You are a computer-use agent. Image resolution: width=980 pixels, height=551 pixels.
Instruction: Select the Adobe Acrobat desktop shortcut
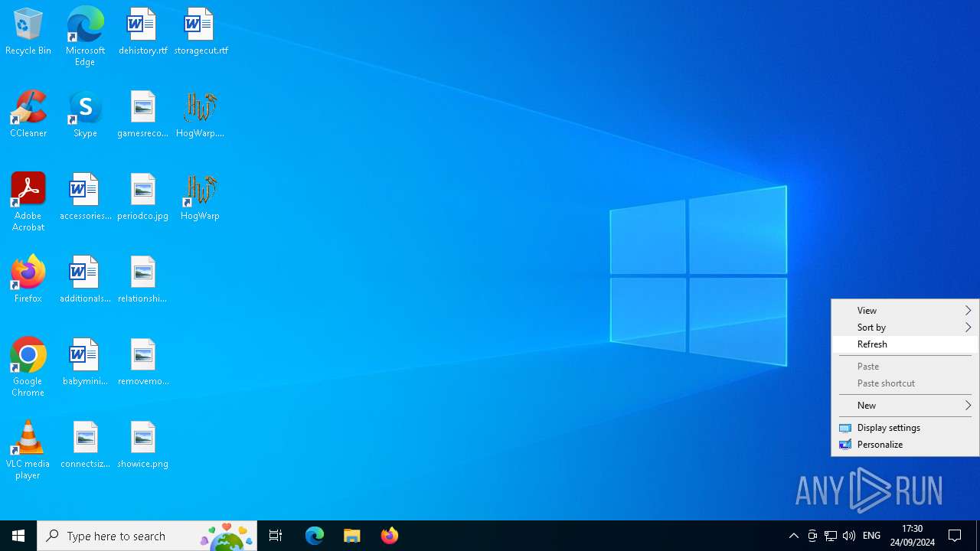[28, 202]
